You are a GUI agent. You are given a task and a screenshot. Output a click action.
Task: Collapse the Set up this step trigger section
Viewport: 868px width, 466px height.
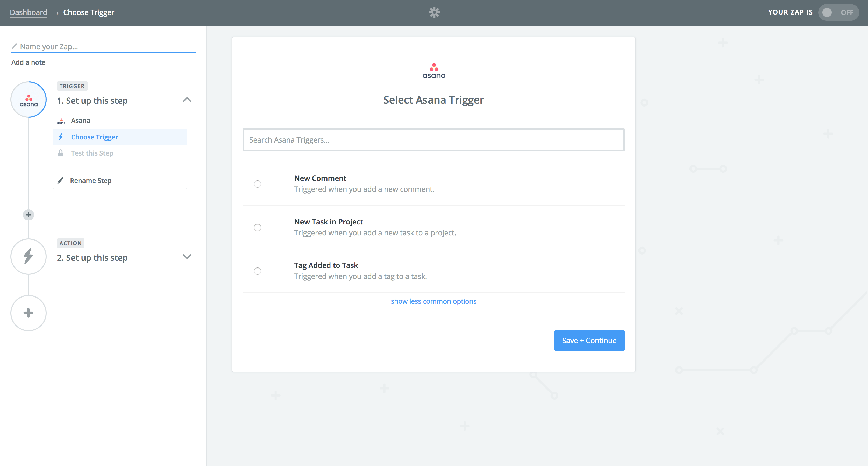pos(187,100)
